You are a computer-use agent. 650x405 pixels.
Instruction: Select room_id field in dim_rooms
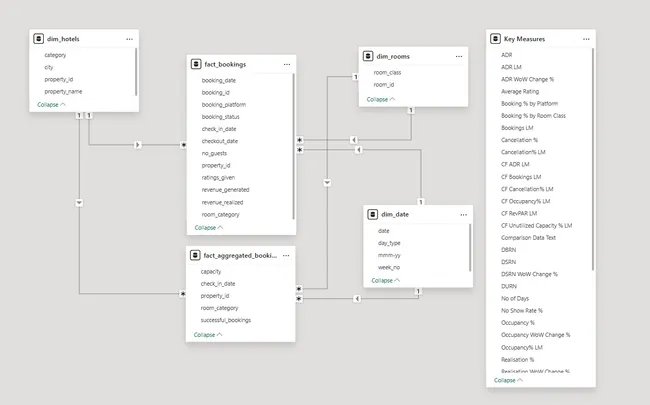coord(384,85)
